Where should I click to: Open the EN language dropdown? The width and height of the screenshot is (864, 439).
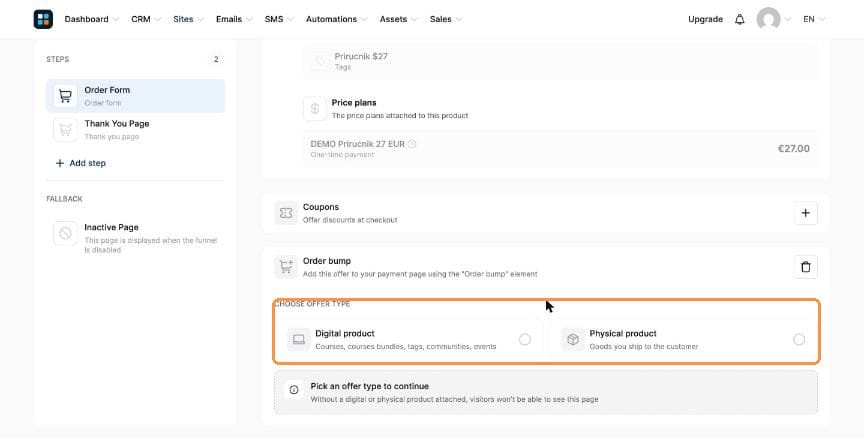814,19
